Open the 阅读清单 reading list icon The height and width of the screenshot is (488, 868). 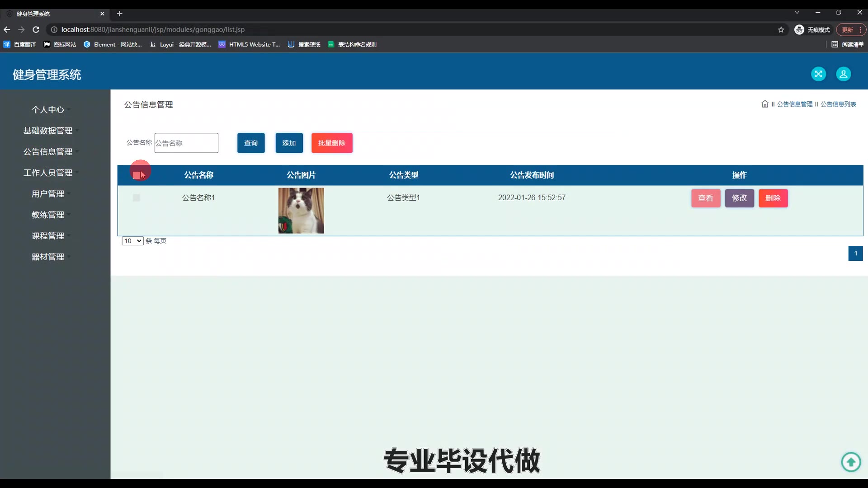pyautogui.click(x=835, y=44)
